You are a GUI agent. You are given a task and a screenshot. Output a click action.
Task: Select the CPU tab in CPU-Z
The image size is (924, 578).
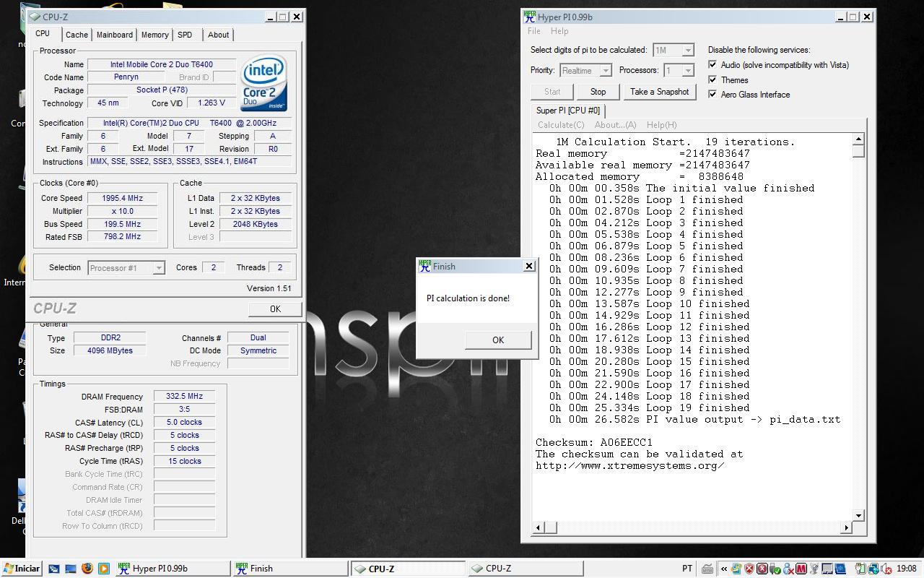[43, 33]
